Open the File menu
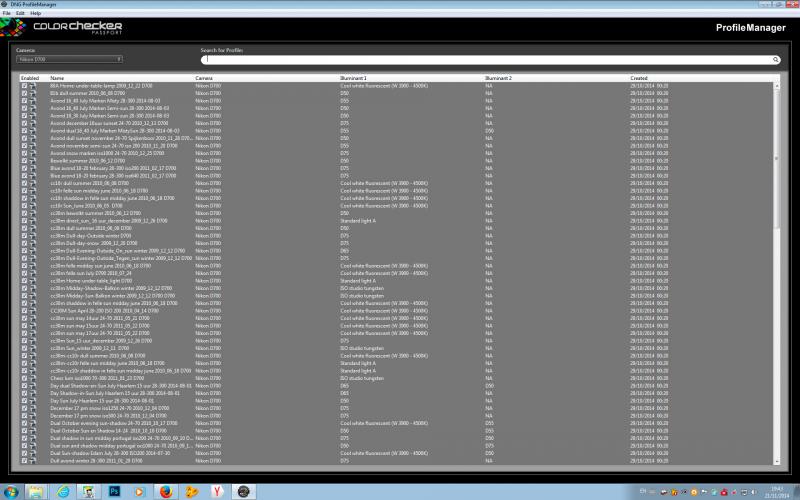800x500 pixels. coord(7,13)
